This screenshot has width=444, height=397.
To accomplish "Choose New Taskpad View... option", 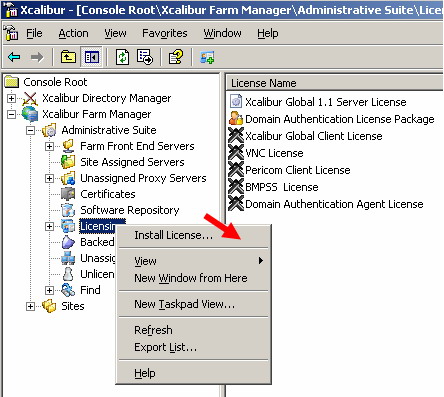I will click(x=193, y=304).
